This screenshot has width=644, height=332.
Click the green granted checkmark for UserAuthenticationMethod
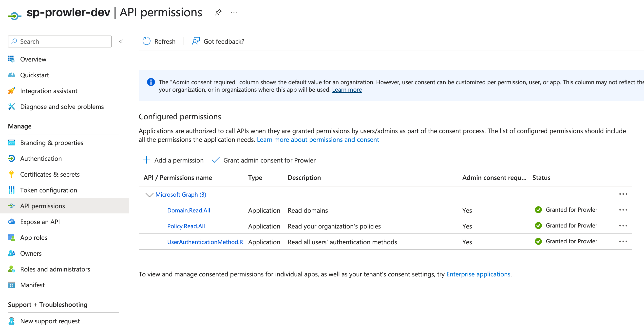[538, 241]
